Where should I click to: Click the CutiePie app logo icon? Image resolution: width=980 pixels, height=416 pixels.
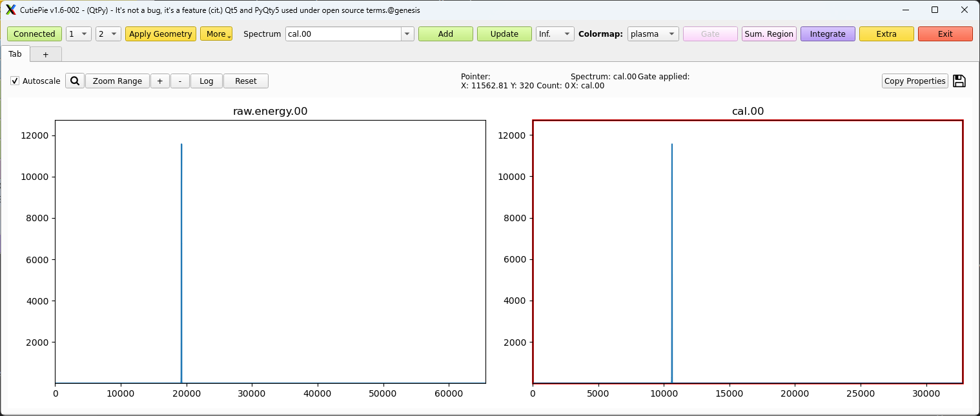[x=10, y=10]
